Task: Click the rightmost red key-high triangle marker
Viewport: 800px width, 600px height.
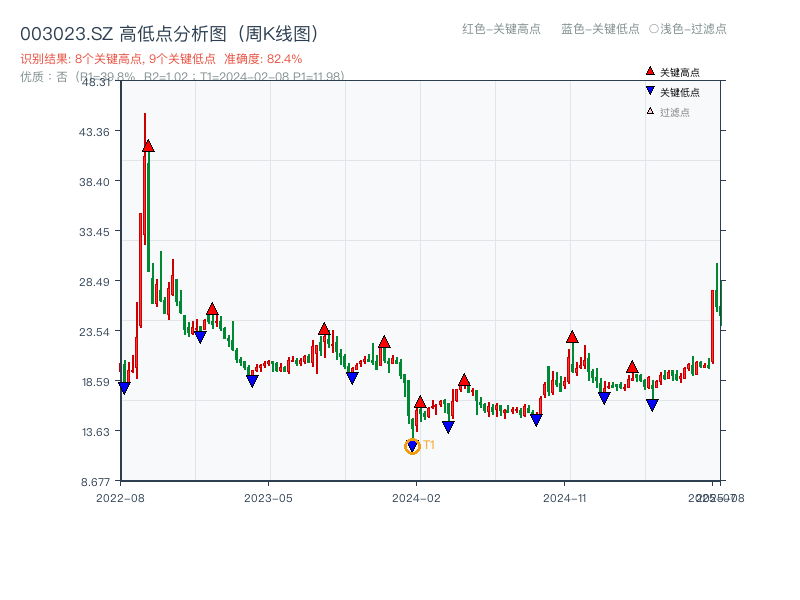Action: coord(631,368)
